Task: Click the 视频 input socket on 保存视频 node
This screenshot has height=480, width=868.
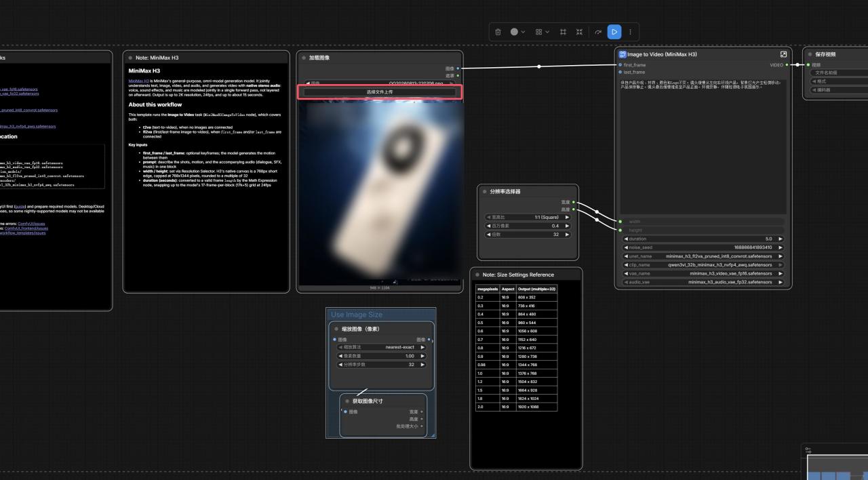Action: (x=808, y=65)
